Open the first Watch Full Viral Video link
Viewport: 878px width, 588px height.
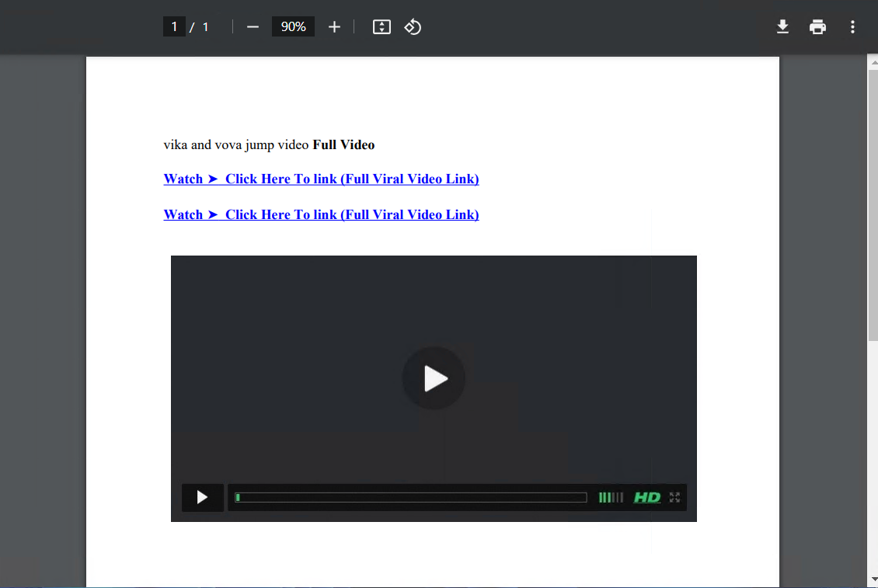pyautogui.click(x=321, y=179)
